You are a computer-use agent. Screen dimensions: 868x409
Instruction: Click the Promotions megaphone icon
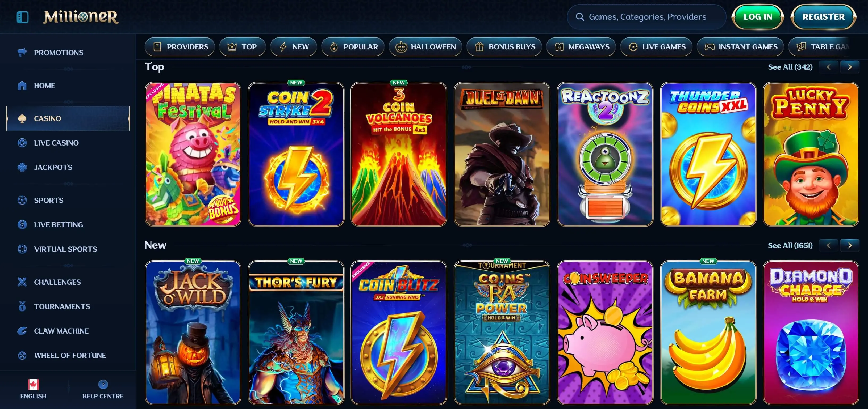[22, 52]
